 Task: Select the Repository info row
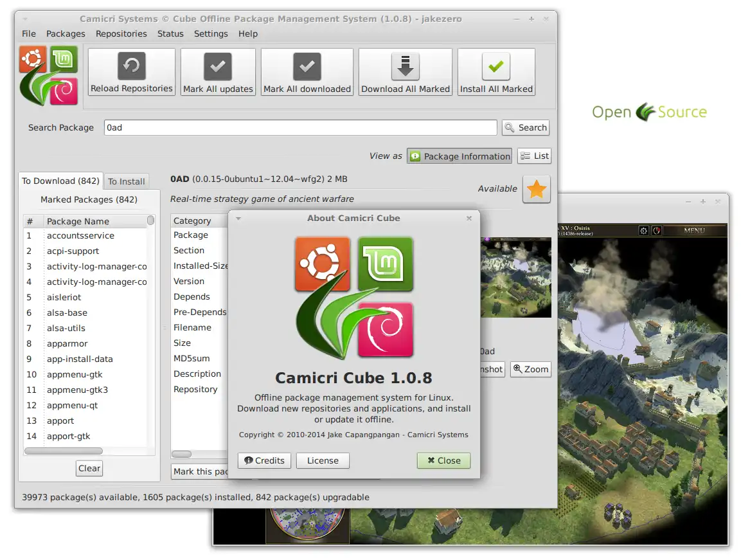click(x=199, y=389)
